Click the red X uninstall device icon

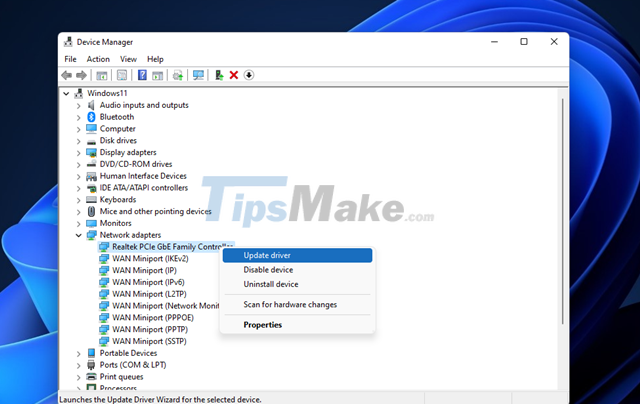[x=234, y=75]
